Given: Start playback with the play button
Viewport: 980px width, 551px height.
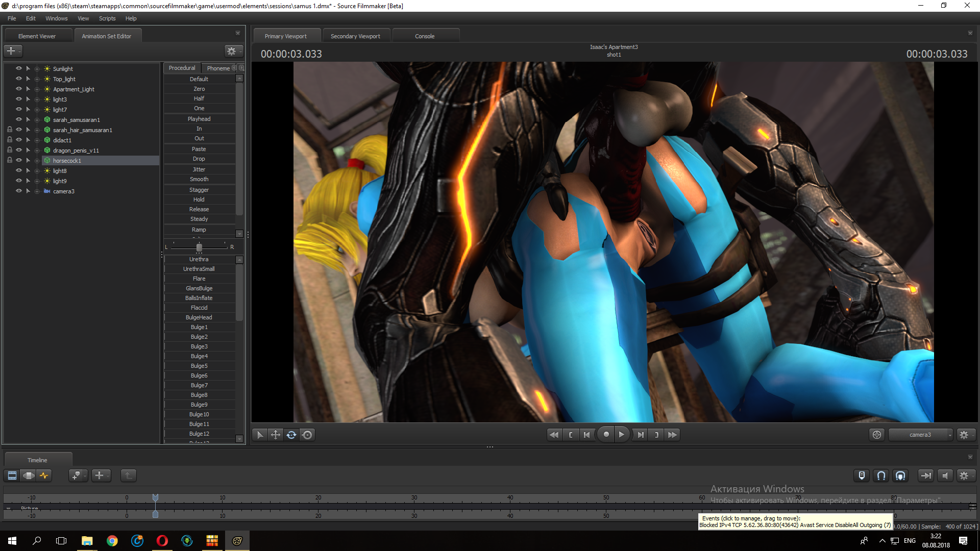Looking at the screenshot, I should (x=621, y=435).
